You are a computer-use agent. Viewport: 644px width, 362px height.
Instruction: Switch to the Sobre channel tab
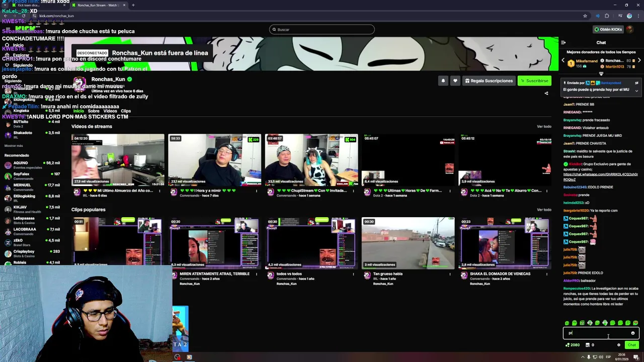(94, 111)
